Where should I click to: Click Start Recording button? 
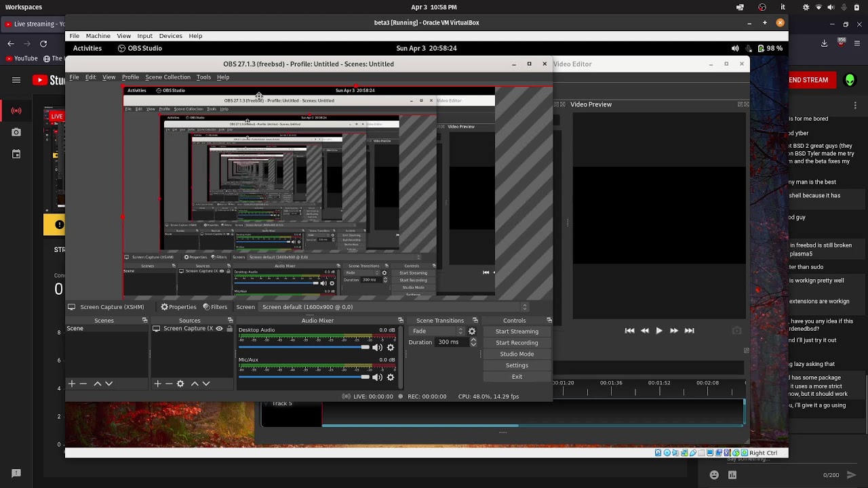tap(517, 343)
